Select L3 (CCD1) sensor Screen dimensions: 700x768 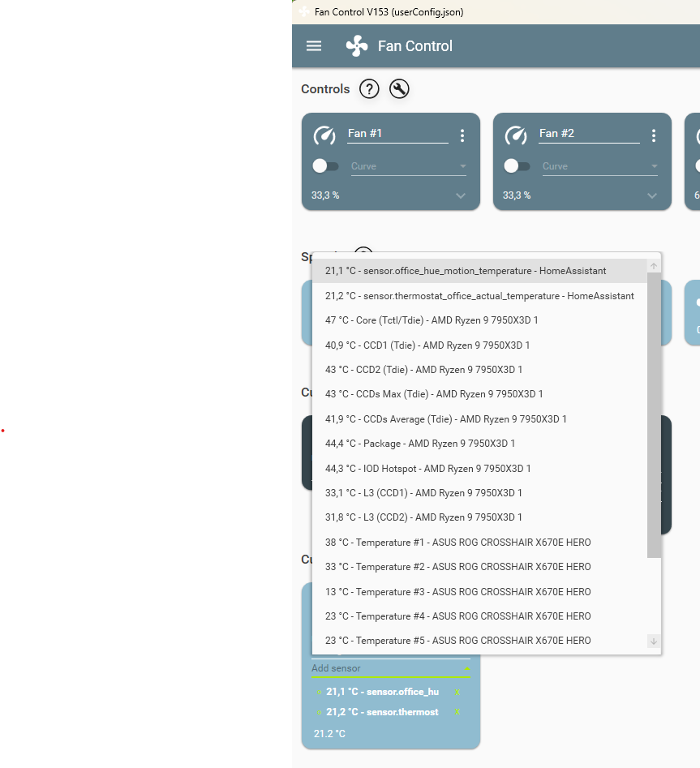tap(479, 493)
